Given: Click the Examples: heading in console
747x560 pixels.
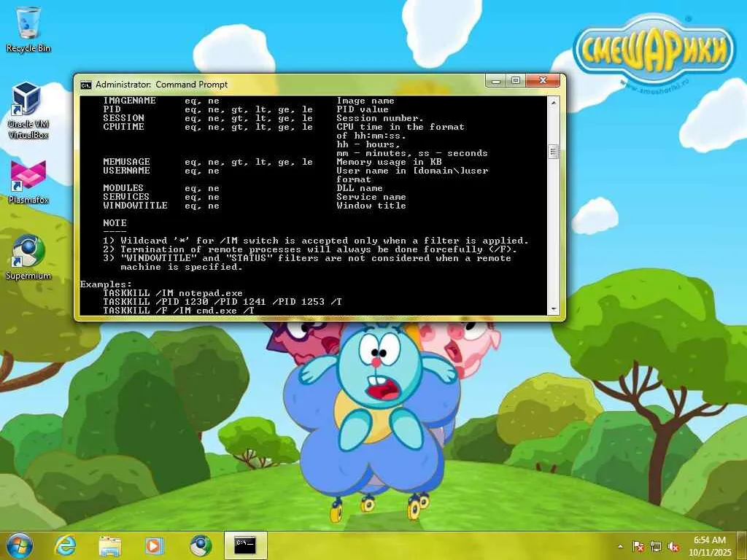Looking at the screenshot, I should (x=106, y=284).
